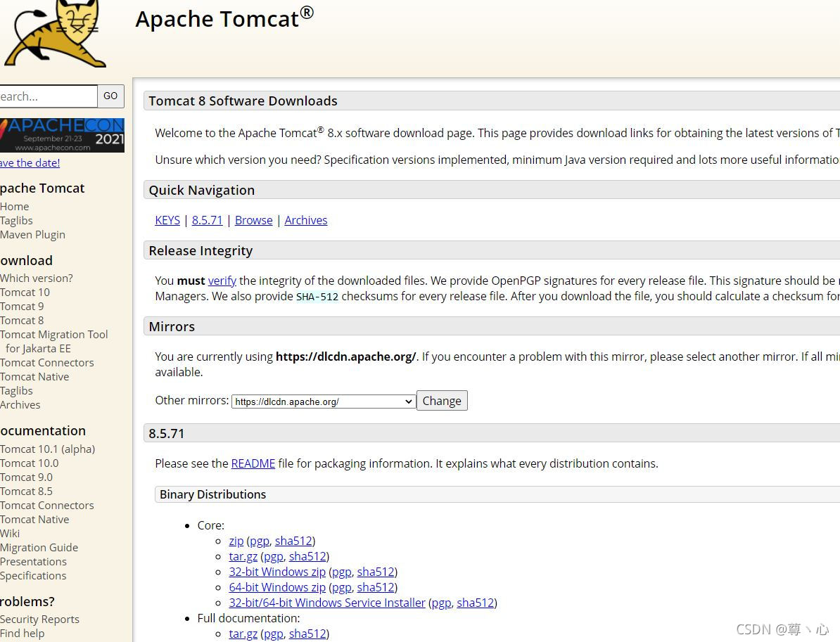Open the Which version? link

pyautogui.click(x=37, y=278)
